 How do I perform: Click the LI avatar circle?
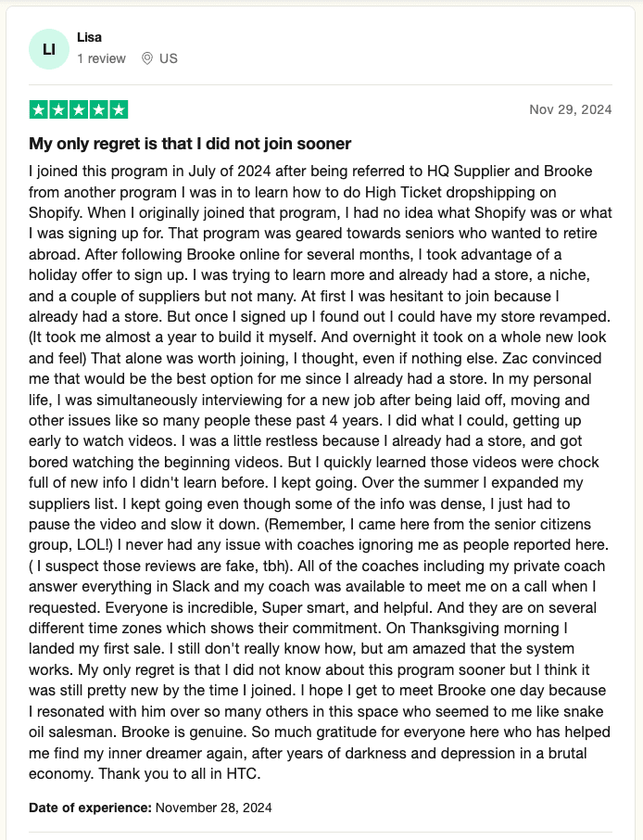click(50, 48)
